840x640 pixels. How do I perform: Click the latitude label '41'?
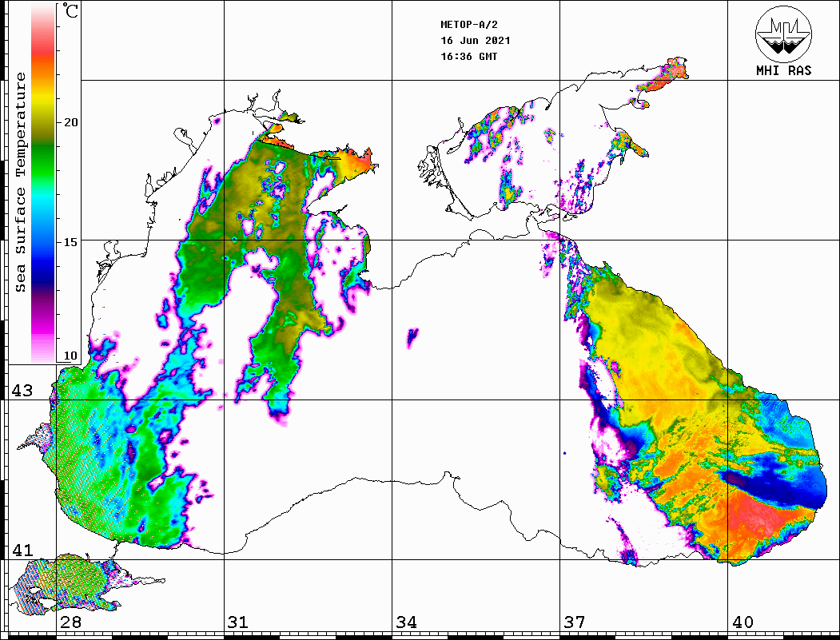click(x=22, y=550)
